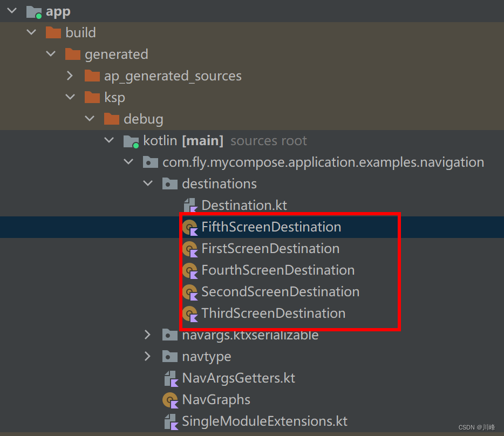Click the app module folder icon
The image size is (504, 436).
point(34,12)
